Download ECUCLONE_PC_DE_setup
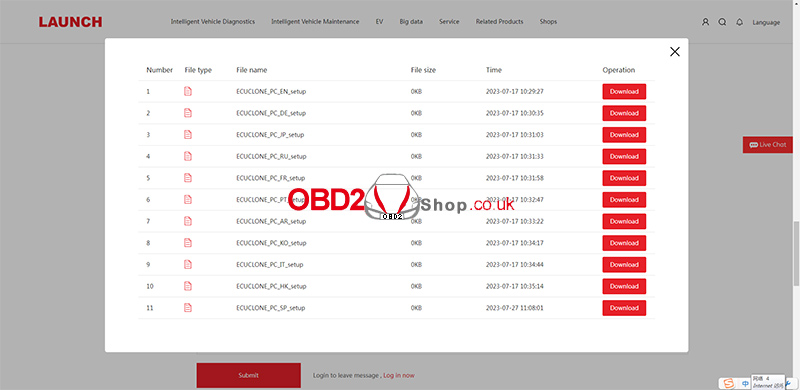 (624, 113)
